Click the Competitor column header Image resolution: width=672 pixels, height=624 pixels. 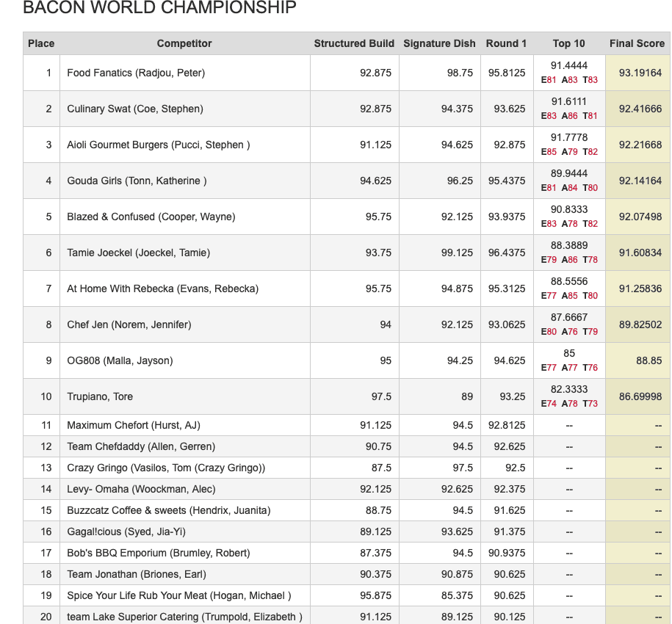coord(184,43)
